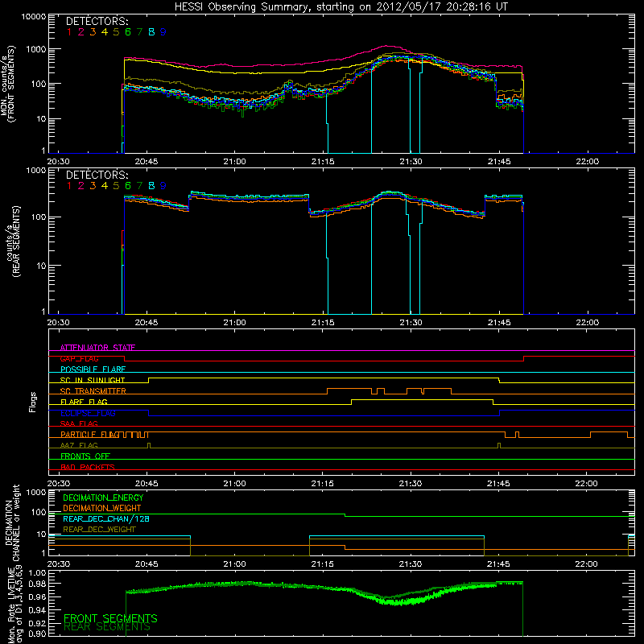The height and width of the screenshot is (644, 644).
Task: Select detector 7 in the rear segments legend
Action: 139,186
